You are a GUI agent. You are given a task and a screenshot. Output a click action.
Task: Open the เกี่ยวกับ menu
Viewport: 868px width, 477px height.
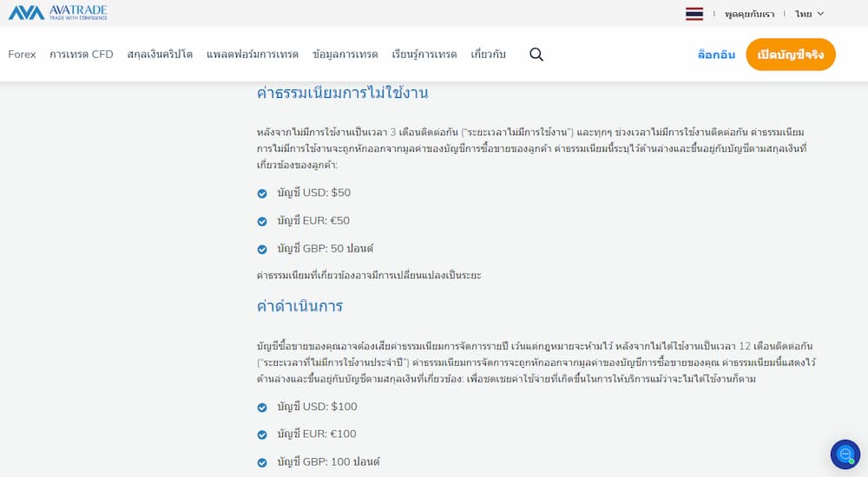pyautogui.click(x=488, y=55)
